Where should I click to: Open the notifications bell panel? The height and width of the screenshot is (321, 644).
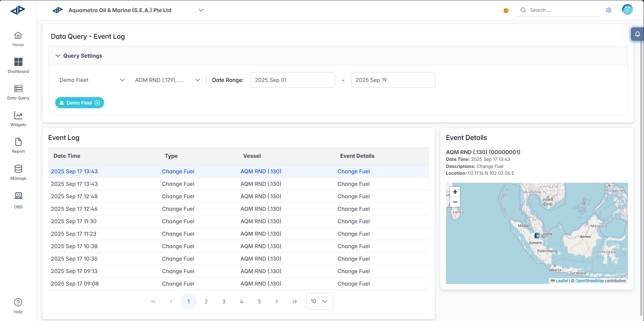(x=637, y=34)
